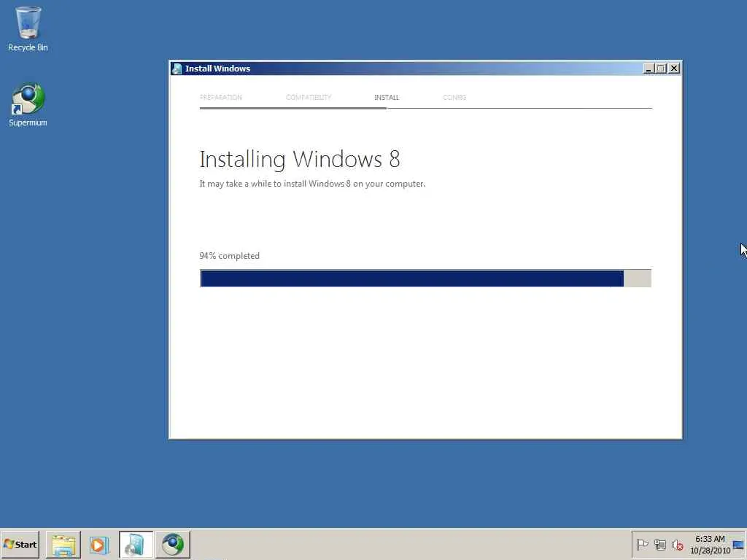Open Supermium browser from the taskbar

172,544
